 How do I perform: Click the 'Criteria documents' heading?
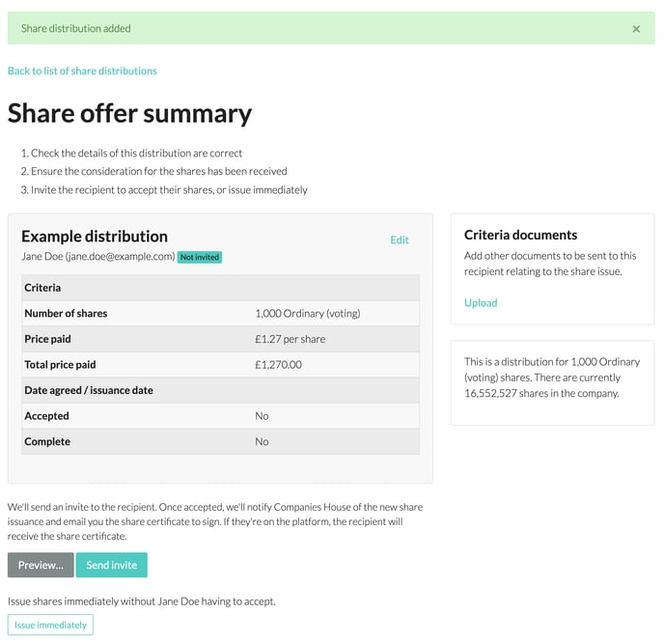coord(520,235)
